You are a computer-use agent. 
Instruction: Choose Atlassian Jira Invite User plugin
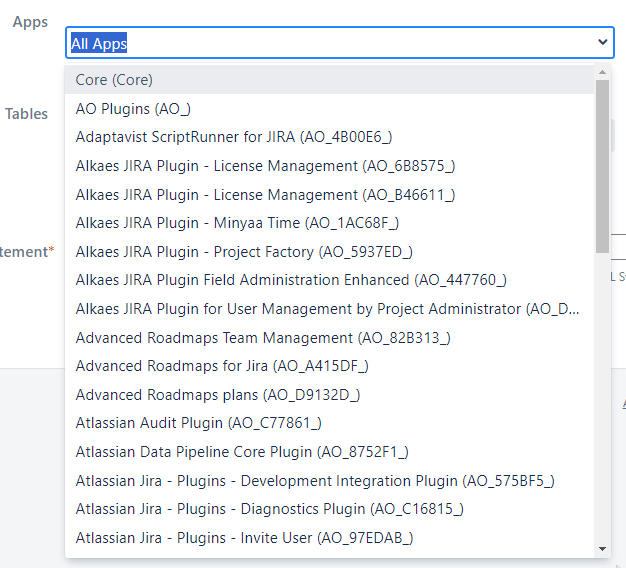click(x=244, y=538)
